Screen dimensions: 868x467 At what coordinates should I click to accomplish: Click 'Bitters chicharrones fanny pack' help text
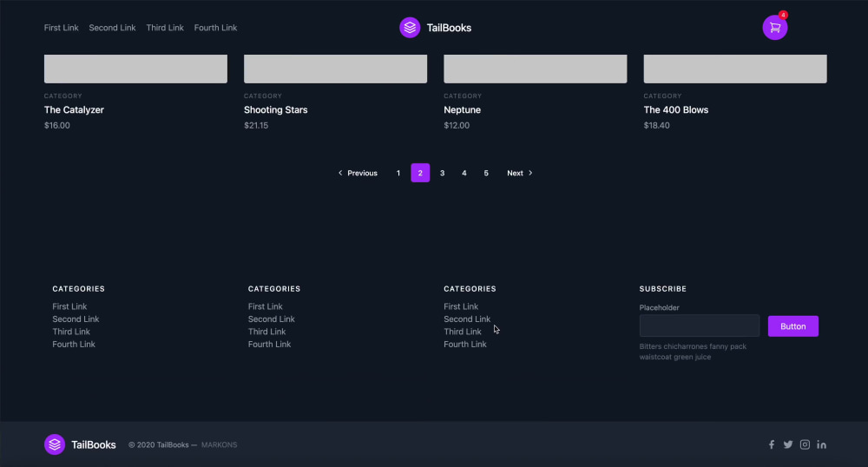693,346
